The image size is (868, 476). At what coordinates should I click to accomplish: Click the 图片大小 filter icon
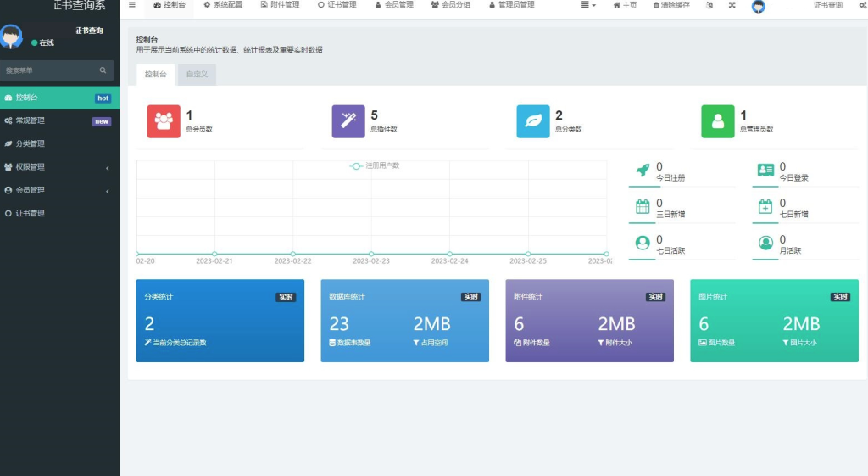pos(786,343)
